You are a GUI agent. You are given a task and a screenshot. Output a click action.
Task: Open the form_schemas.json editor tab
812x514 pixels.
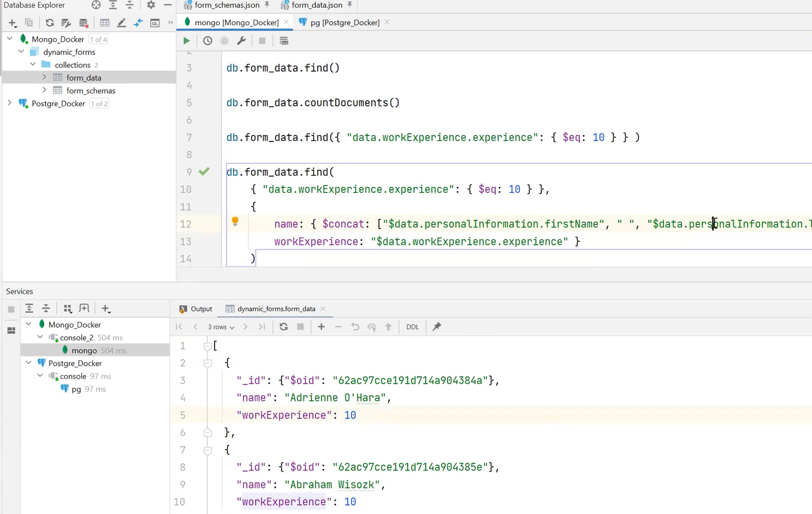pos(226,5)
